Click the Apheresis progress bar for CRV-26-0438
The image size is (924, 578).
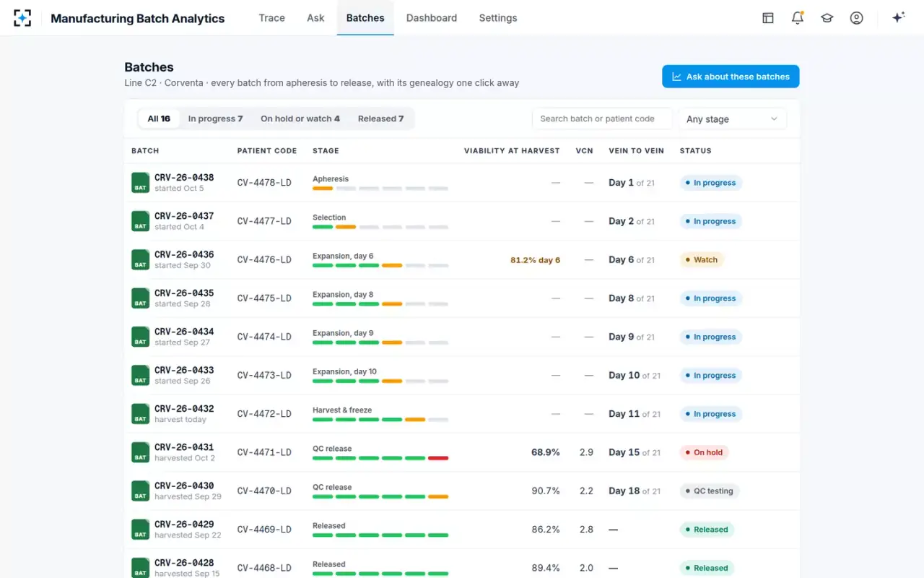pos(380,189)
